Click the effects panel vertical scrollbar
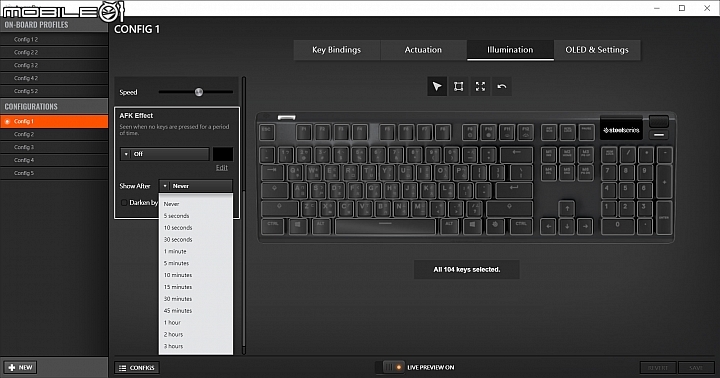Viewport: 720px width, 378px height. point(244,215)
